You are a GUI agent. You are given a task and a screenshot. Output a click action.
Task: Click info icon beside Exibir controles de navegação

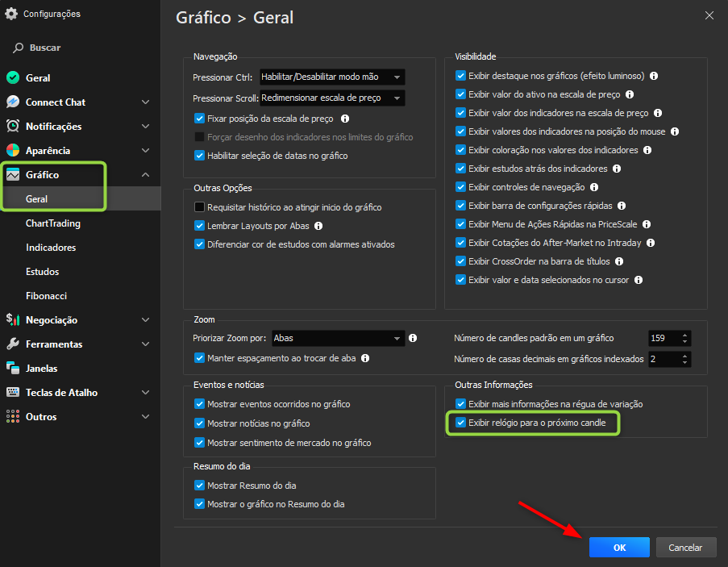(x=594, y=187)
